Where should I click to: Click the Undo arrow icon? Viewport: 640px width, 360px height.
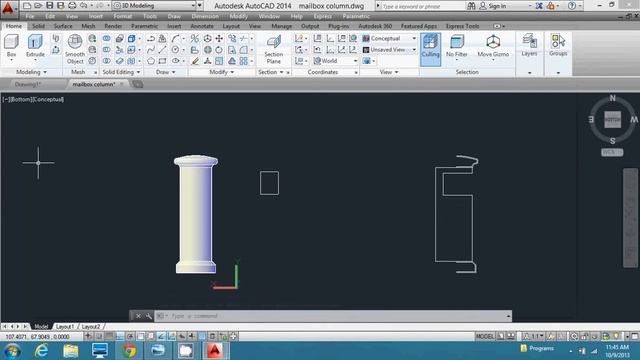point(83,5)
